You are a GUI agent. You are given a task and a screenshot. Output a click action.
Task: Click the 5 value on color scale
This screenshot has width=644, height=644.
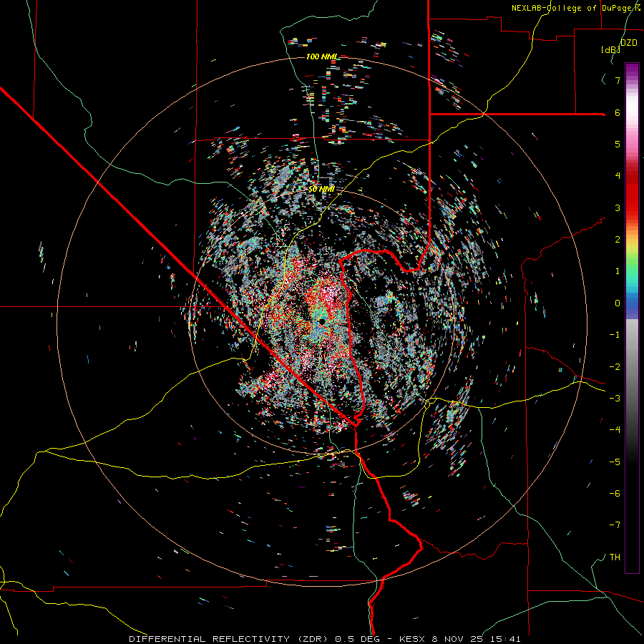point(618,144)
